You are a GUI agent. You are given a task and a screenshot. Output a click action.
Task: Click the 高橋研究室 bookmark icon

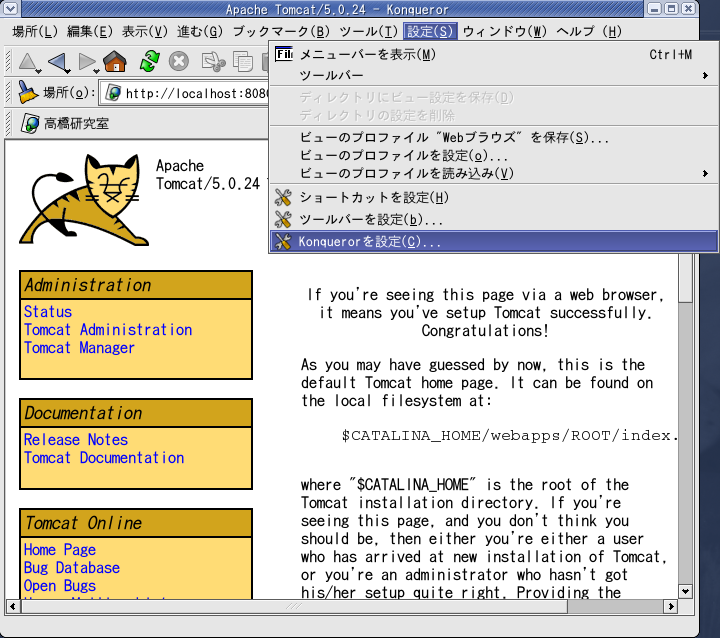[30, 123]
